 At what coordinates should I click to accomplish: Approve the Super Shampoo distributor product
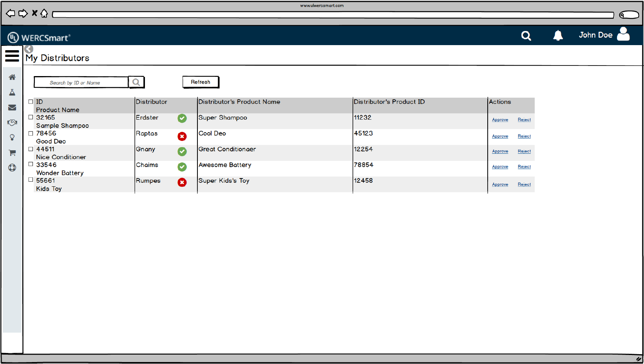[x=500, y=120]
